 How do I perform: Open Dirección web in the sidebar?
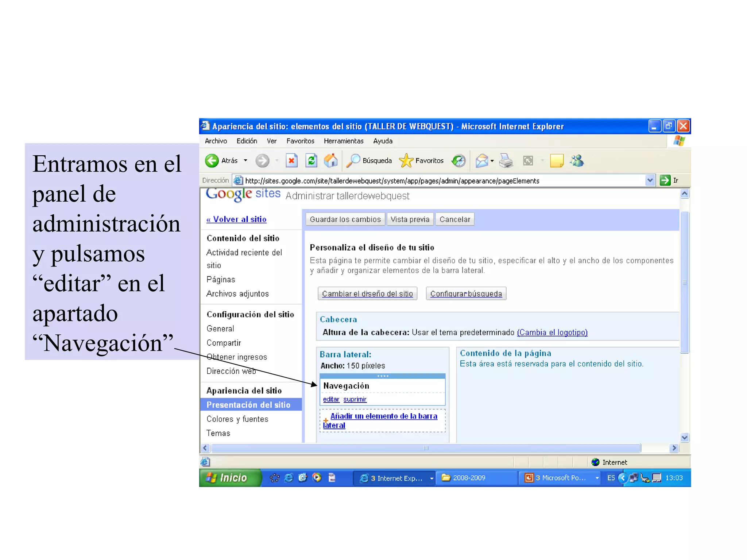(231, 371)
